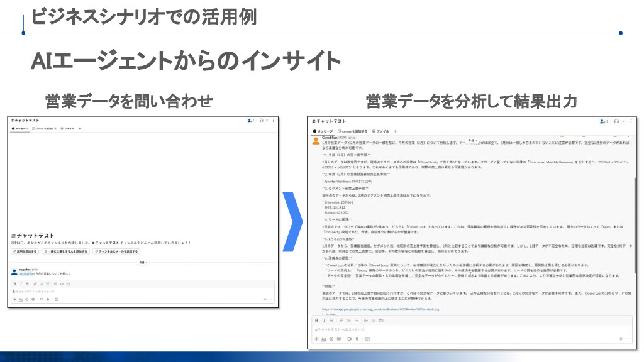Screen dimensions: 644x362
Task: Start huddle via headphones icon, right window
Action: tap(616, 121)
